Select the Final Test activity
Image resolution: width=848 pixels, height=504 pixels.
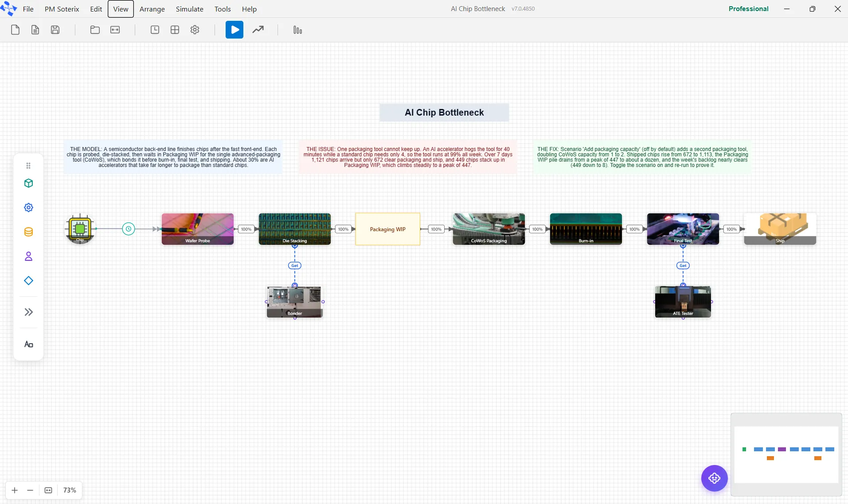click(683, 229)
